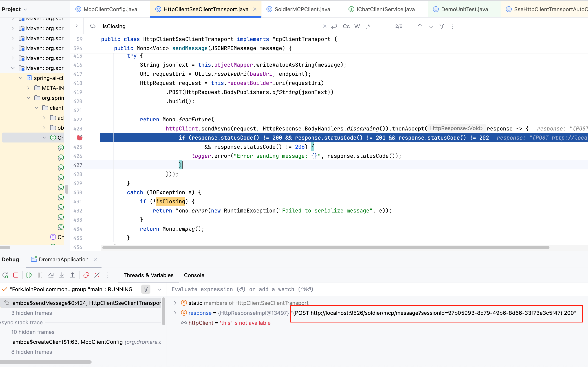Click the Step Out icon
The image size is (588, 367).
coord(73,275)
